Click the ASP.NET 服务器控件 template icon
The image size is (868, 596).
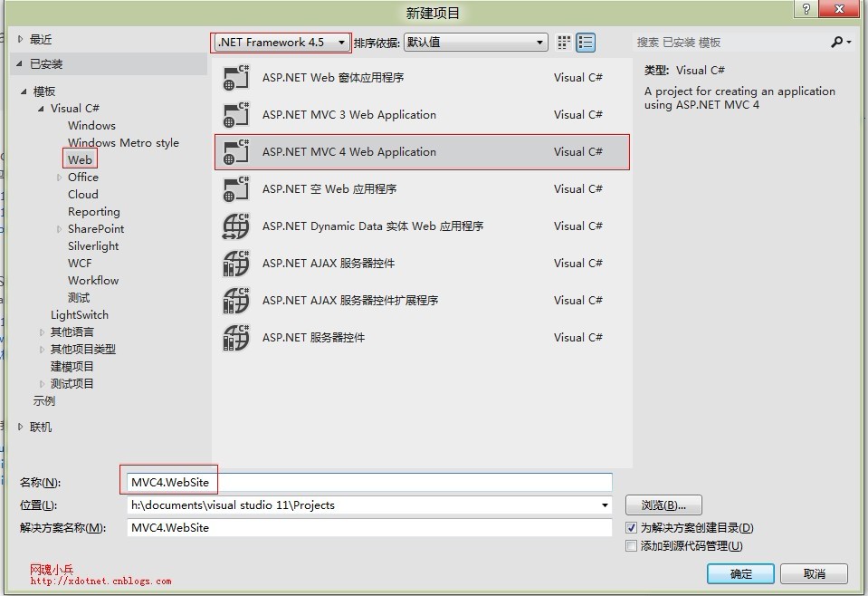coord(236,337)
